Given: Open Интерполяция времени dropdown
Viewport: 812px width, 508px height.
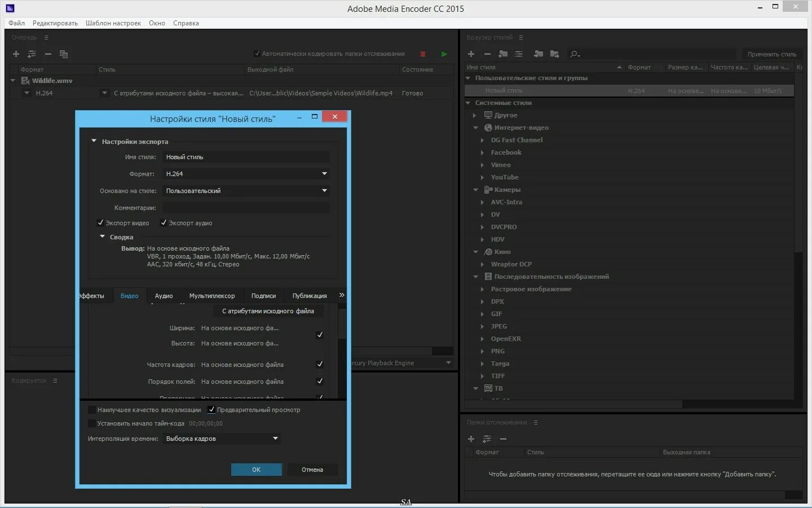Looking at the screenshot, I should click(x=222, y=439).
